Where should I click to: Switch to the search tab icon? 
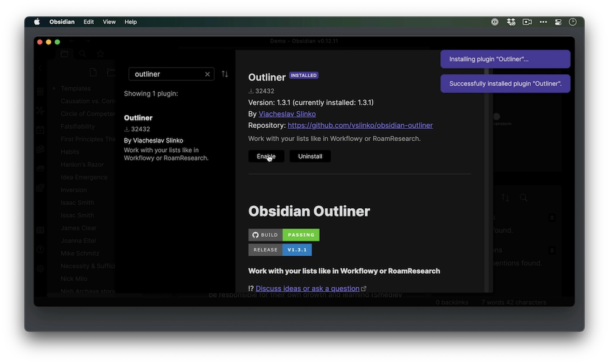pos(82,54)
